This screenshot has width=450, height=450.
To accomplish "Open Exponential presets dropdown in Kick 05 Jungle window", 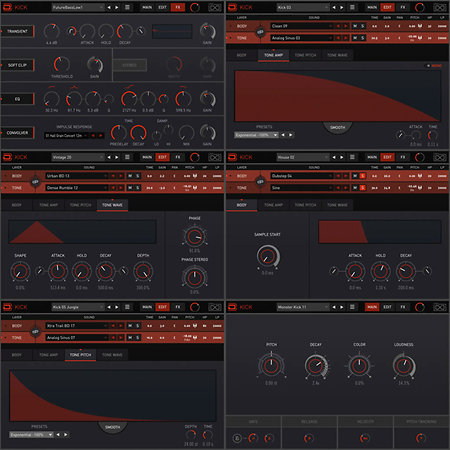I will [31, 435].
